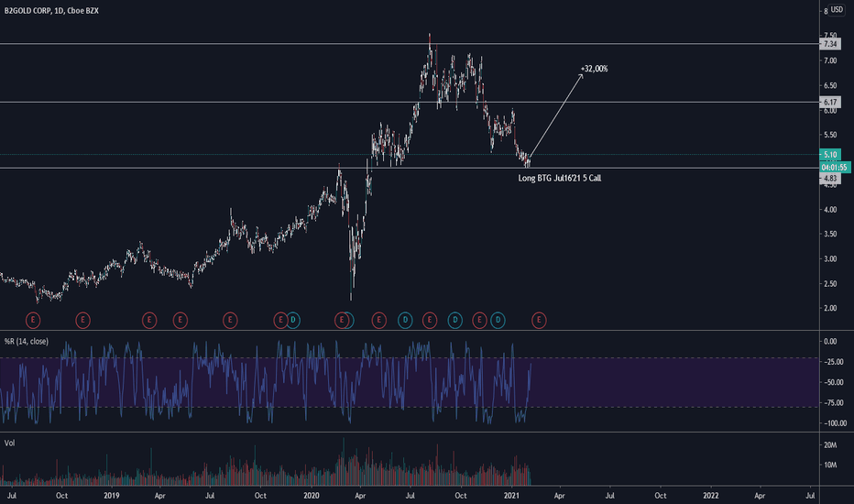Select the Long BTG Jul16'21 5 Call note
This screenshot has height=504, width=854.
tap(559, 178)
